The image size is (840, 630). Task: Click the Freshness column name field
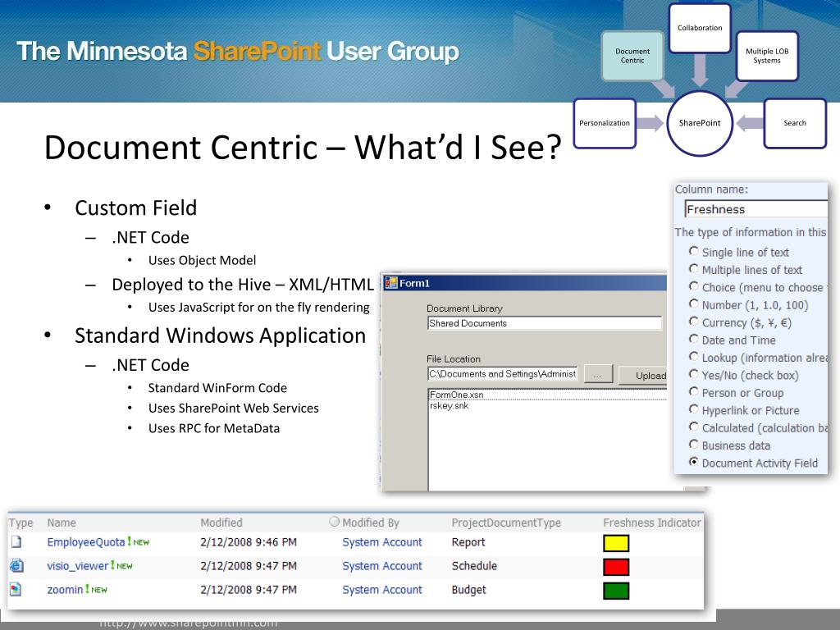click(x=756, y=209)
